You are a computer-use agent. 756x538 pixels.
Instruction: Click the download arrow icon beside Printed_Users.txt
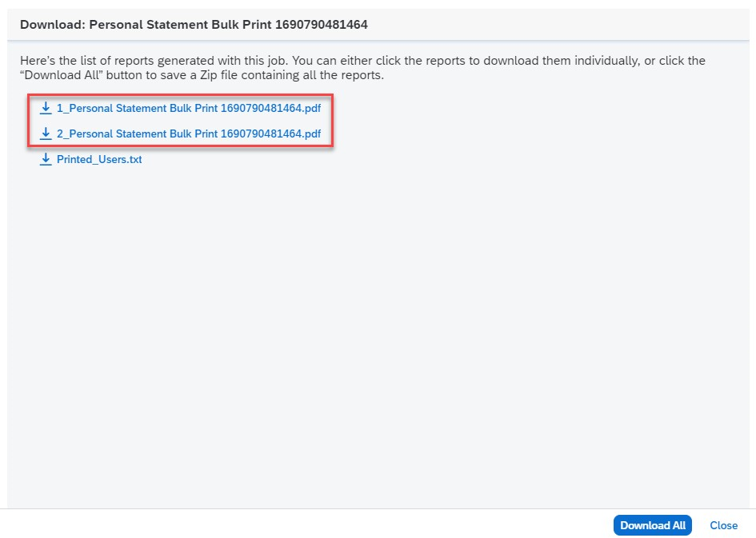(46, 159)
